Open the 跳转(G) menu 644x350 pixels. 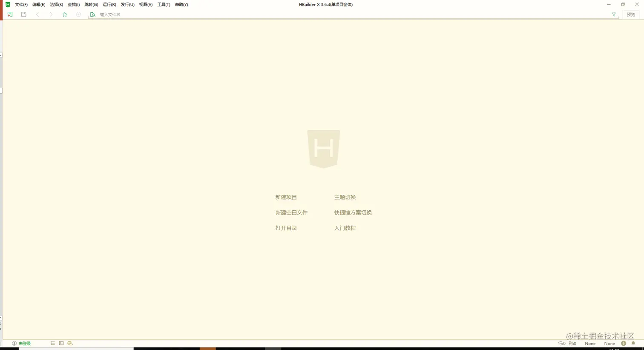[91, 5]
